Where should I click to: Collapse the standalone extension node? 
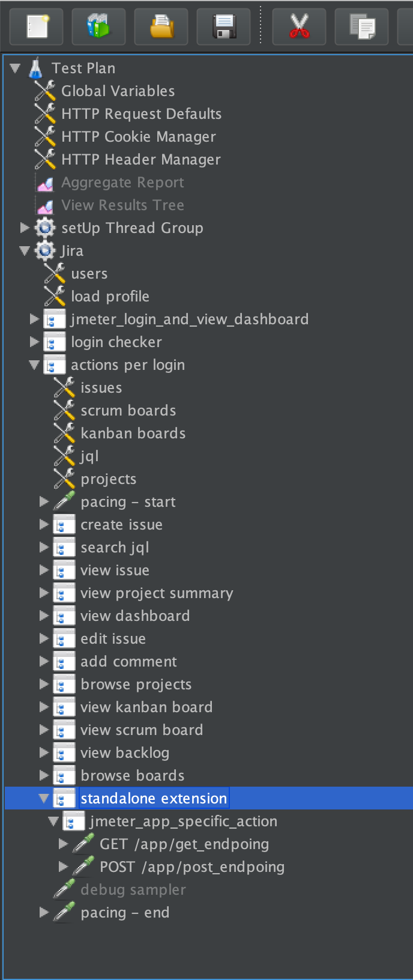pyautogui.click(x=44, y=799)
